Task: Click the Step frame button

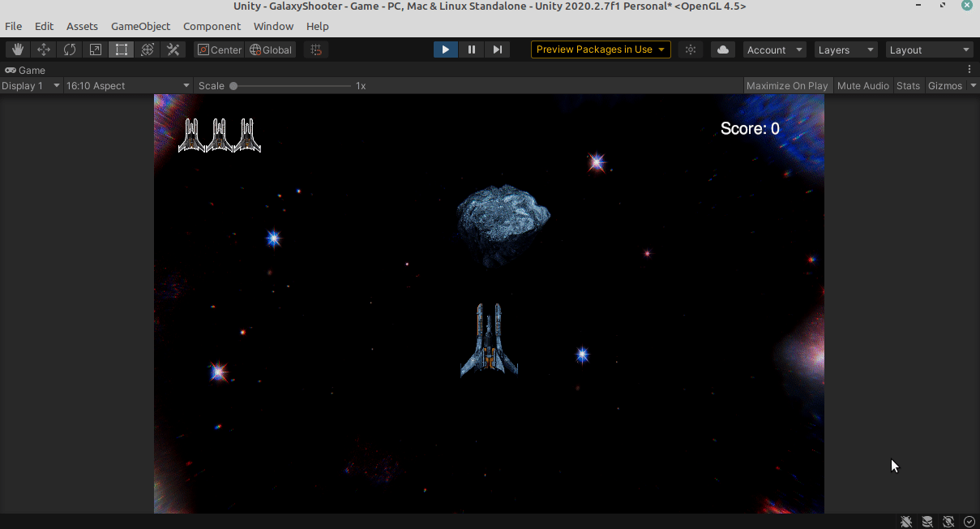Action: point(497,49)
